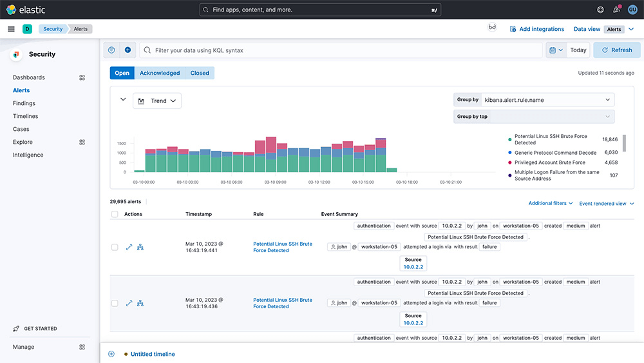Open the Trend chart type dropdown
This screenshot has height=363, width=644.
157,101
